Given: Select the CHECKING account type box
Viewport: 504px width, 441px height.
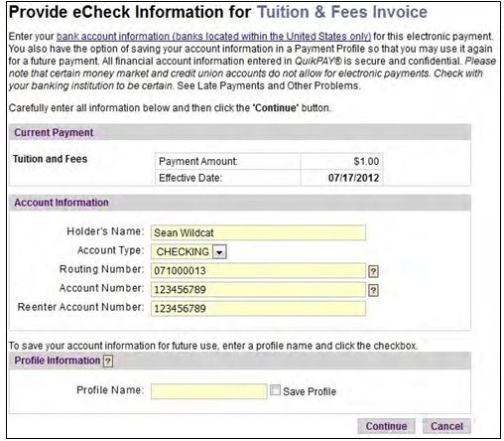Looking at the screenshot, I should point(189,251).
